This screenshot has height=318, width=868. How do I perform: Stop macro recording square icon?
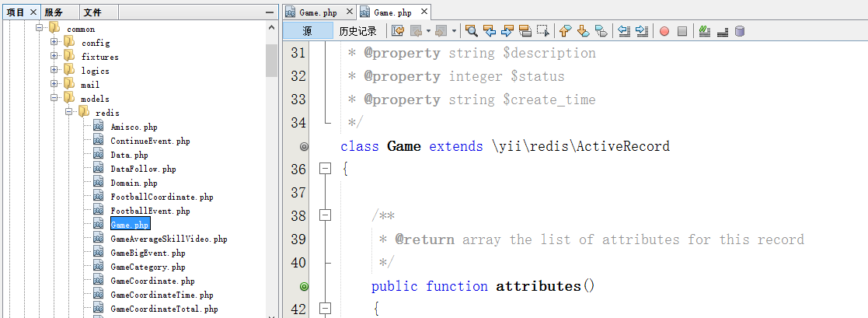coord(682,32)
